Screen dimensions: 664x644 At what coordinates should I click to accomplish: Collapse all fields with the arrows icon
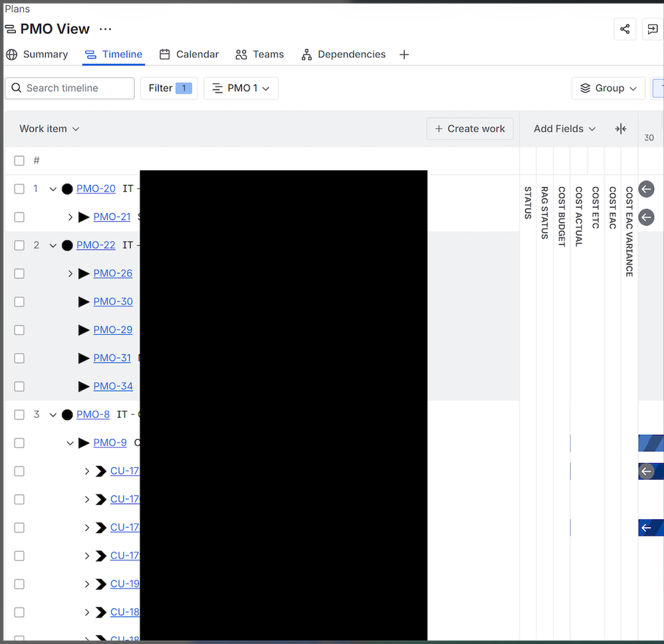(621, 129)
